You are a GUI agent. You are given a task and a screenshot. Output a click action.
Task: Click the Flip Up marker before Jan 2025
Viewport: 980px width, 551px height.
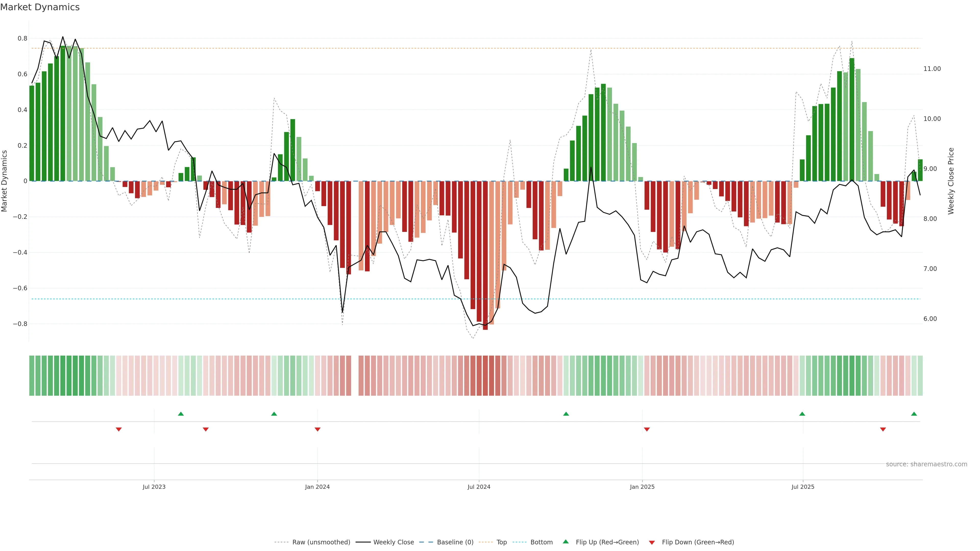(566, 414)
